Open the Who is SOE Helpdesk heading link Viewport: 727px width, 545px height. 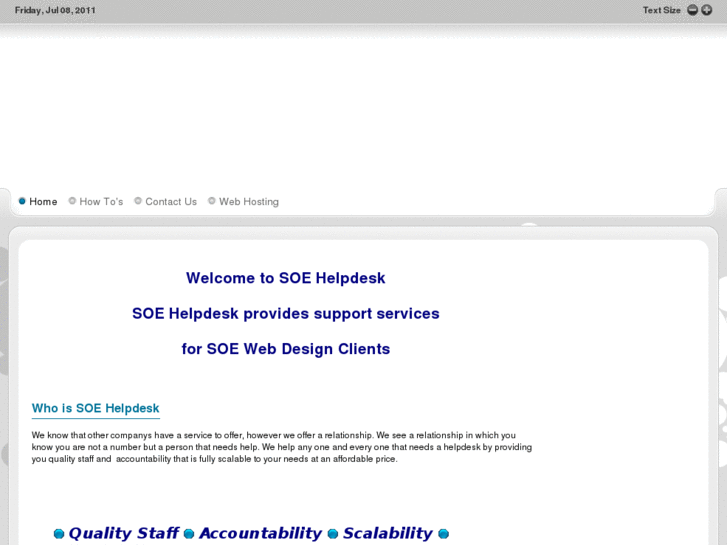point(96,408)
